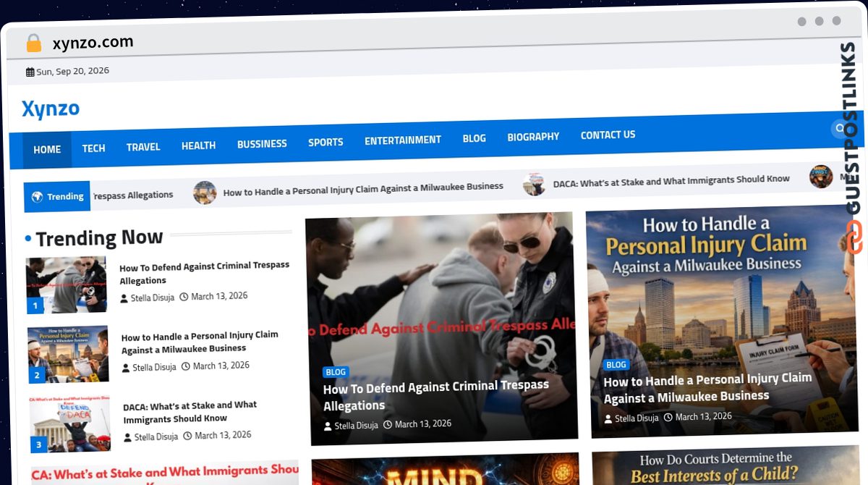Open the Criminal Trespass article in the Trending Now list
The width and height of the screenshot is (868, 485).
click(204, 273)
